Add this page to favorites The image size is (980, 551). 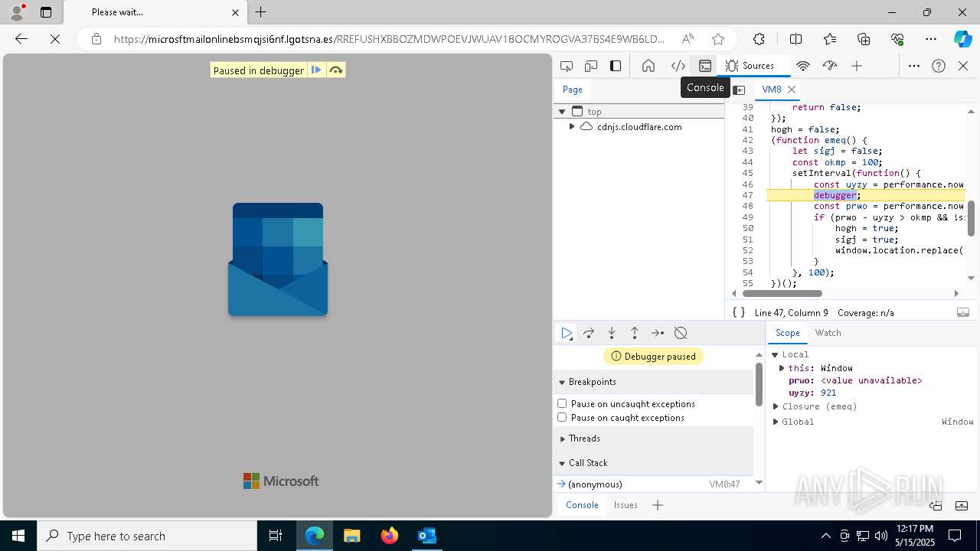pyautogui.click(x=717, y=39)
